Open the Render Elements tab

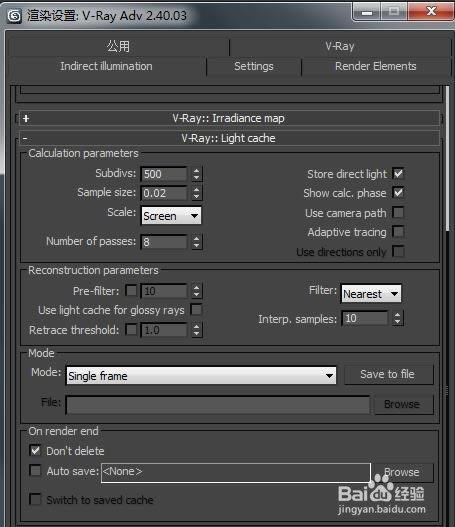coord(375,66)
